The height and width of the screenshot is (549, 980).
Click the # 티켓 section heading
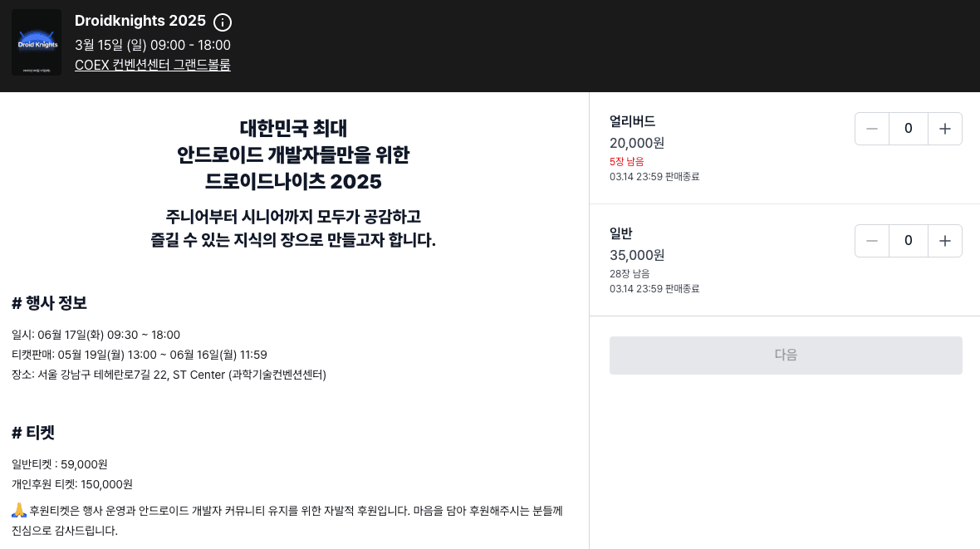coord(32,433)
